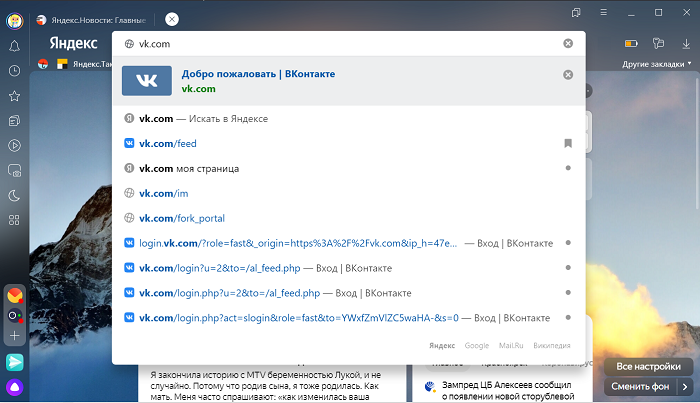Expand arrow next to Сменить фон

(x=685, y=386)
